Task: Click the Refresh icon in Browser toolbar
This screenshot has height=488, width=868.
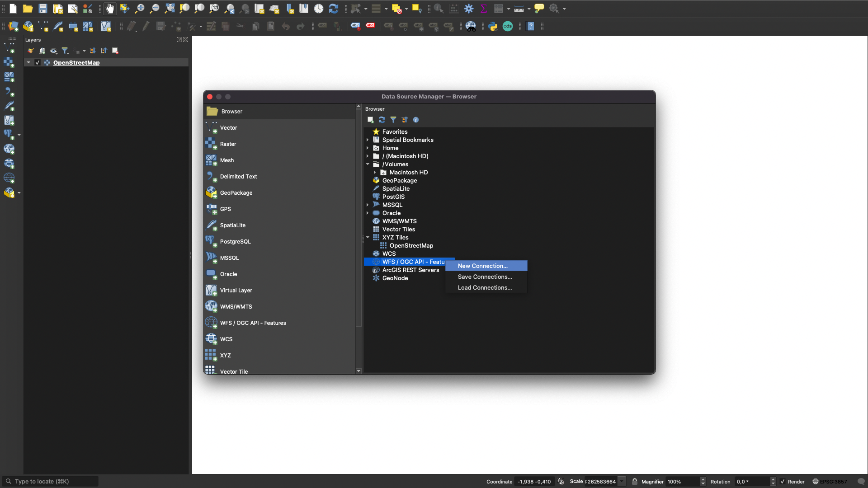Action: (382, 120)
